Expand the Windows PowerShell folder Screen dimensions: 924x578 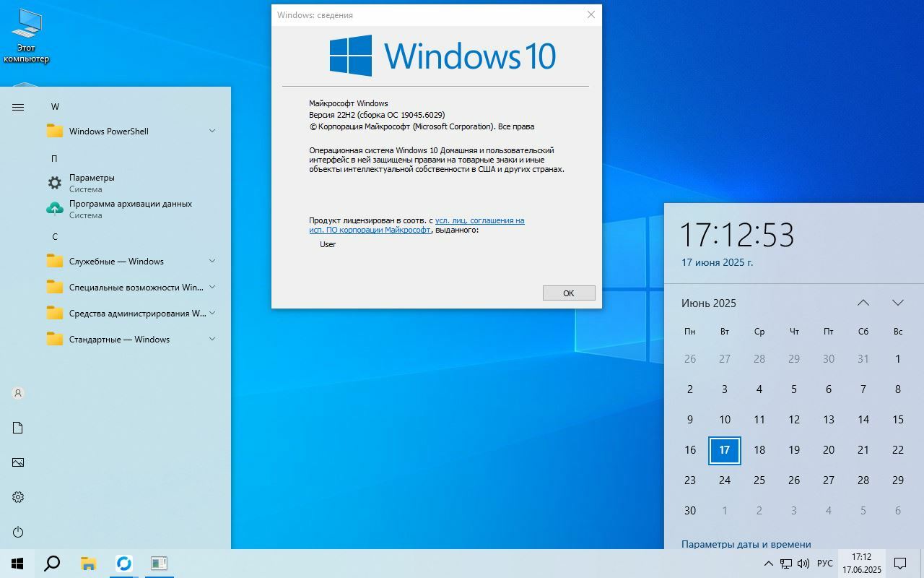[x=130, y=131]
